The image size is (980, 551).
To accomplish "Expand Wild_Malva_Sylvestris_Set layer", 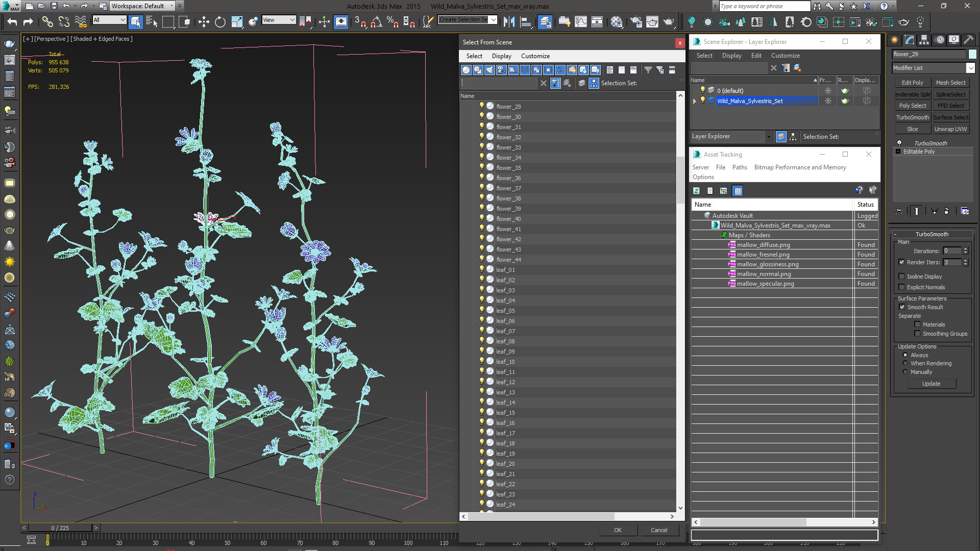I will (694, 101).
